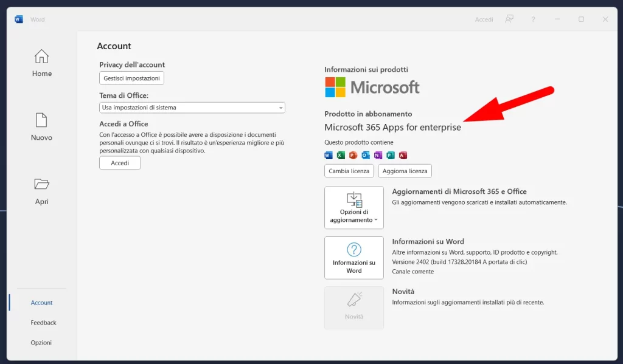The height and width of the screenshot is (364, 623).
Task: Click the Excel icon in product list
Action: click(341, 155)
